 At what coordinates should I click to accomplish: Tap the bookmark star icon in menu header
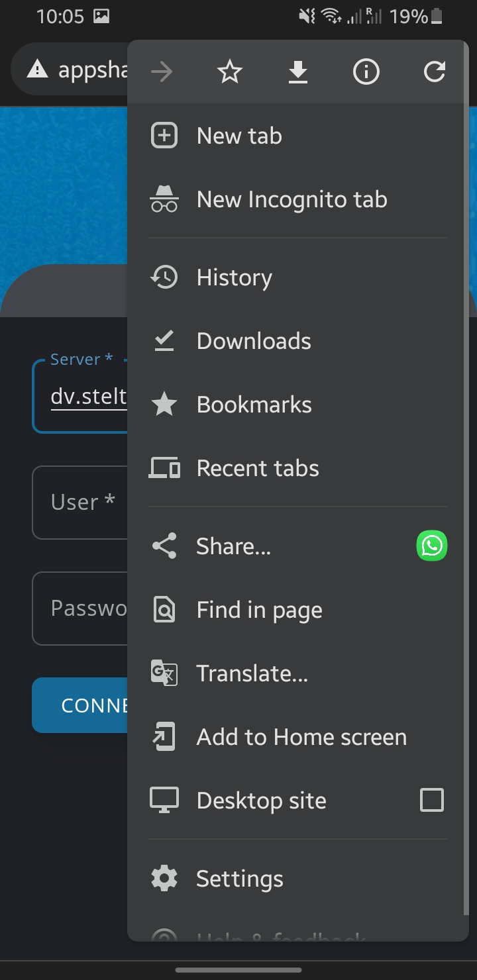(230, 72)
